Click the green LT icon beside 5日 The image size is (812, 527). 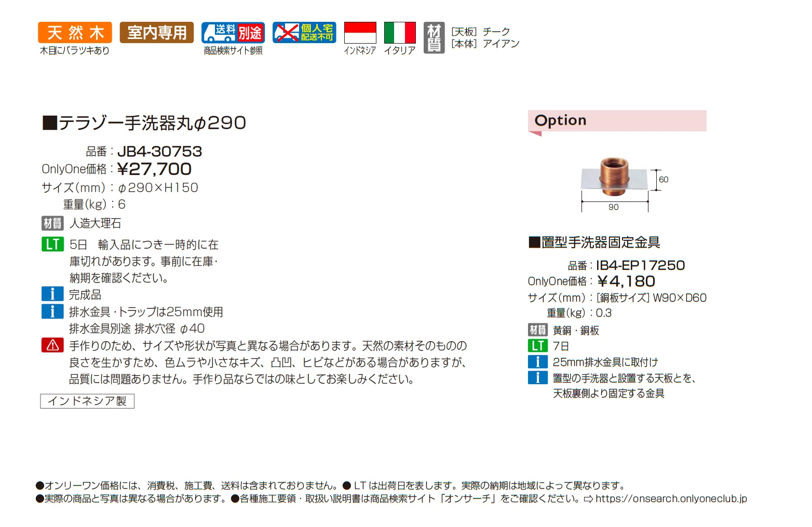pos(52,244)
